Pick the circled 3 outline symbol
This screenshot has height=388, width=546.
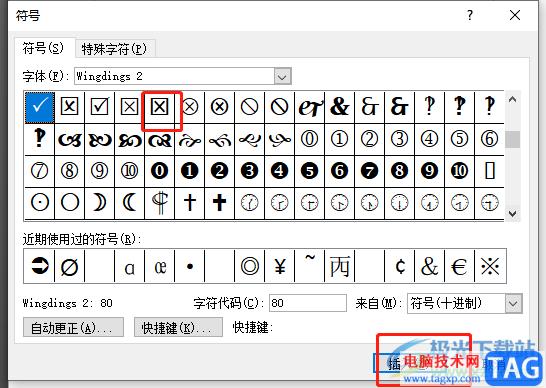pyautogui.click(x=399, y=139)
